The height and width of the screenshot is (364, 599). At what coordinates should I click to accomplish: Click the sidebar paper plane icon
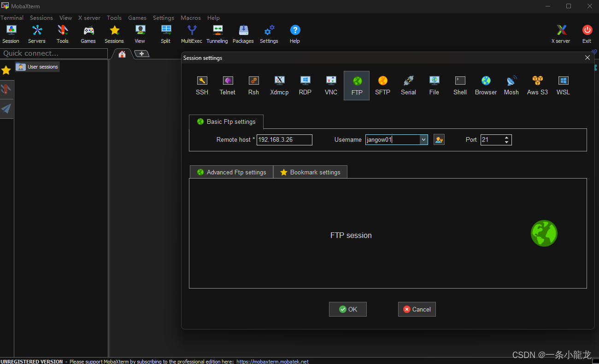tap(6, 109)
